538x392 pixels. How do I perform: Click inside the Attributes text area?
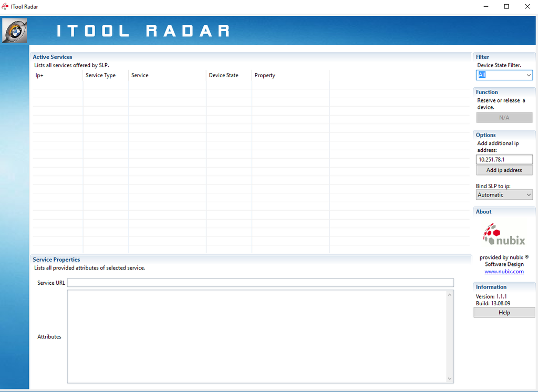click(x=256, y=336)
